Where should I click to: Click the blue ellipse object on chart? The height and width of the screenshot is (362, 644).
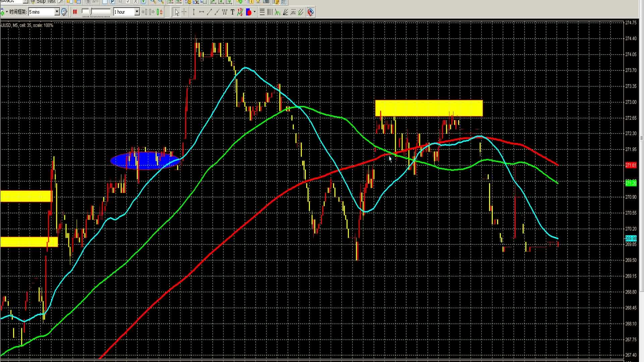145,161
